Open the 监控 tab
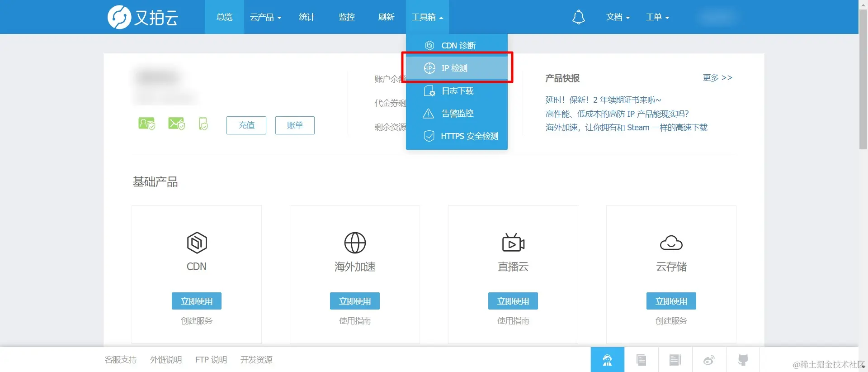The height and width of the screenshot is (372, 868). [347, 17]
